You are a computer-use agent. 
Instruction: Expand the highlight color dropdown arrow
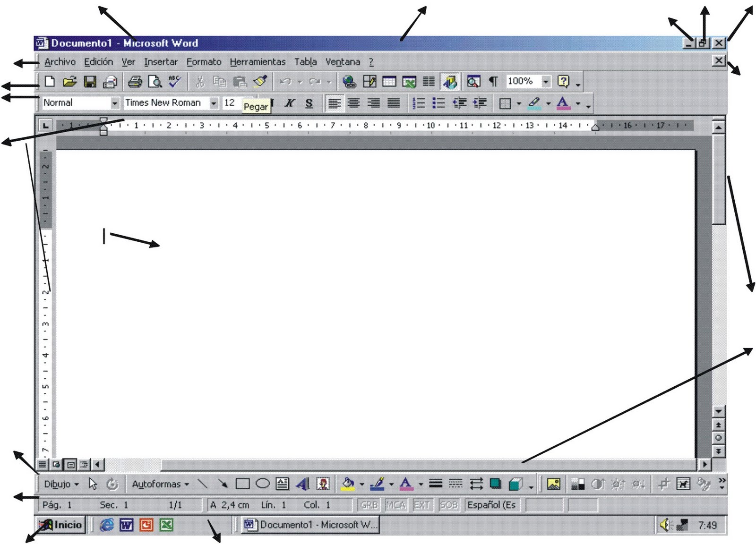pos(548,103)
